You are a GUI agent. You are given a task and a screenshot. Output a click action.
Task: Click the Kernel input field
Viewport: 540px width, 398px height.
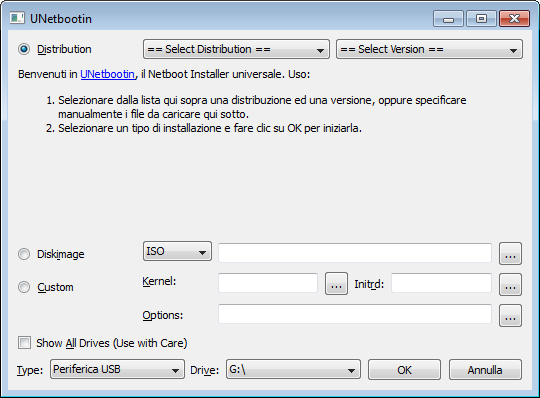coord(268,283)
